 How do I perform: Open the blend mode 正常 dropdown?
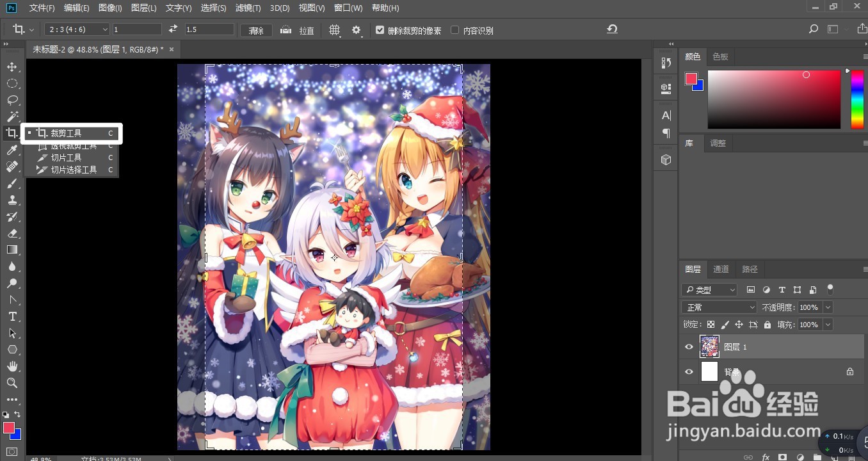pyautogui.click(x=719, y=307)
